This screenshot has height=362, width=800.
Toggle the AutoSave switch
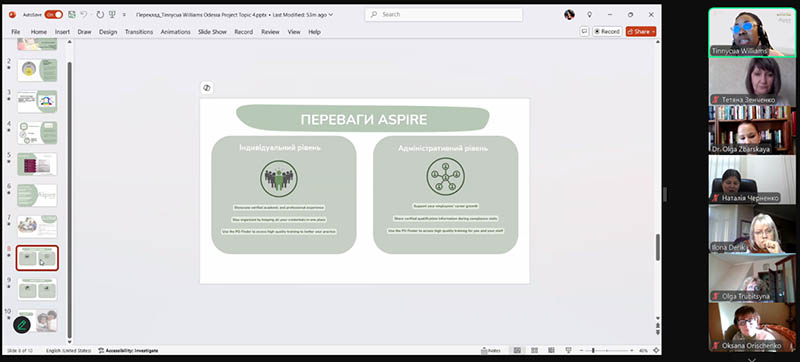pyautogui.click(x=53, y=14)
